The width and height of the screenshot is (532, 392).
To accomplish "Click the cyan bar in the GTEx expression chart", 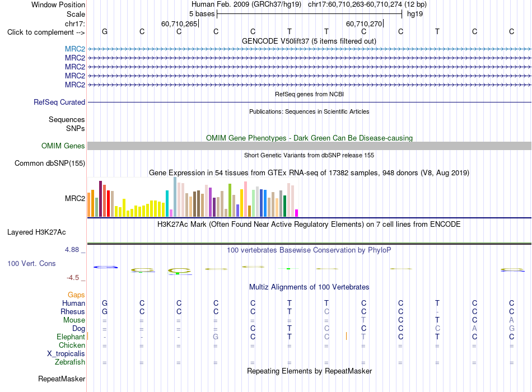I will point(167,203).
